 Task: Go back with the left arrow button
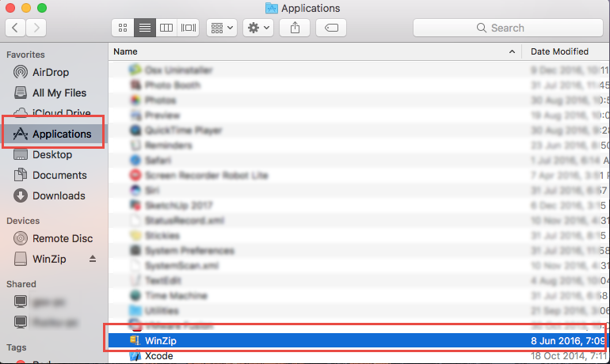16,28
